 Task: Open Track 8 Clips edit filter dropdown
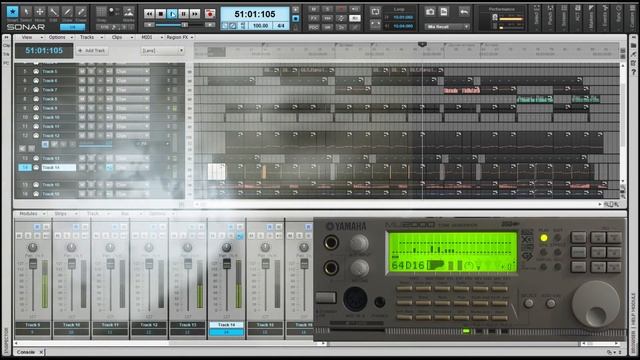[x=132, y=99]
